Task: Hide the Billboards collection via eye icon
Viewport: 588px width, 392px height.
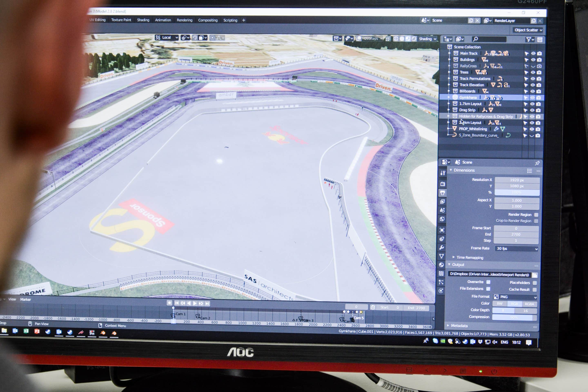Action: [x=532, y=92]
